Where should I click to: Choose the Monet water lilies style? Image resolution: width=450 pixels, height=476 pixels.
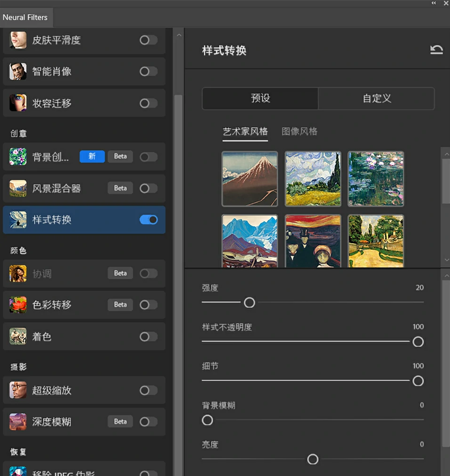(376, 179)
